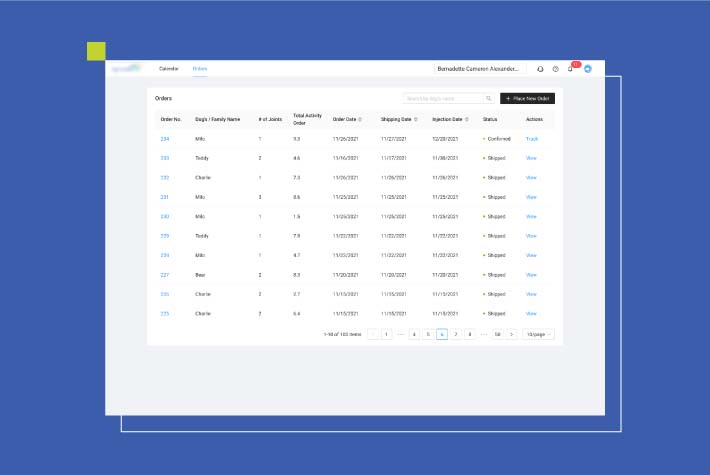Click View on order 226 Charlie row
Viewport: 710px width, 475px height.
pyautogui.click(x=531, y=294)
